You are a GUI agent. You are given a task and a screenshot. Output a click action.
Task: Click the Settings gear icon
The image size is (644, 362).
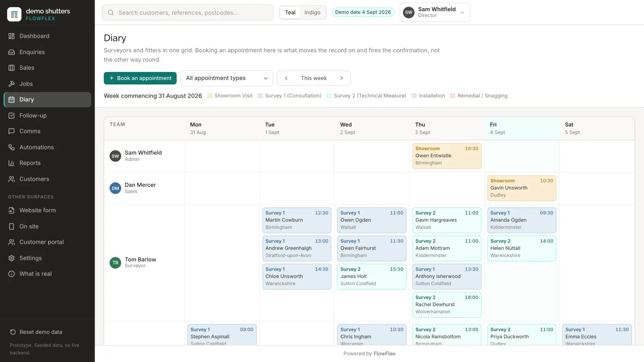(x=12, y=259)
